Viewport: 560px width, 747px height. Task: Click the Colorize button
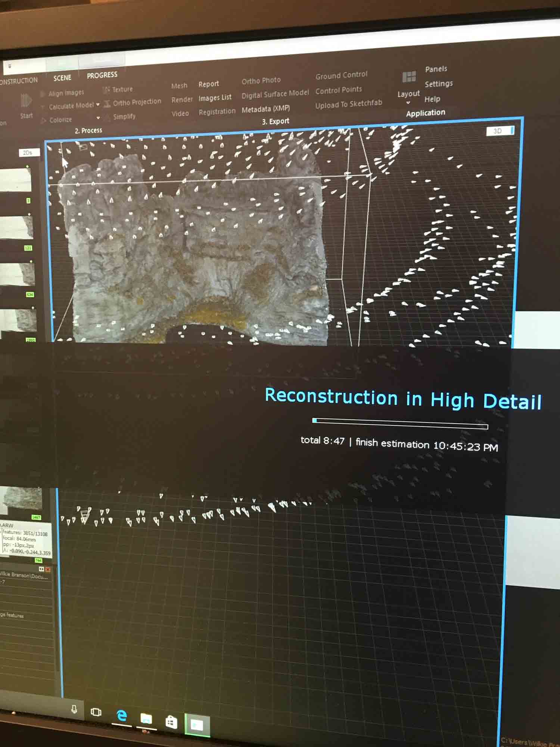point(60,120)
